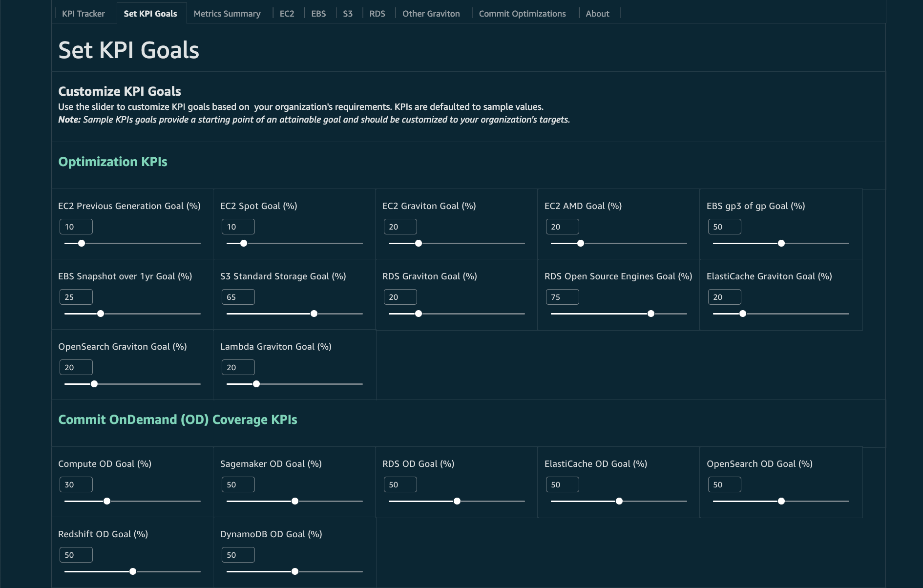Click EC2 Spot Goal value field

point(238,227)
